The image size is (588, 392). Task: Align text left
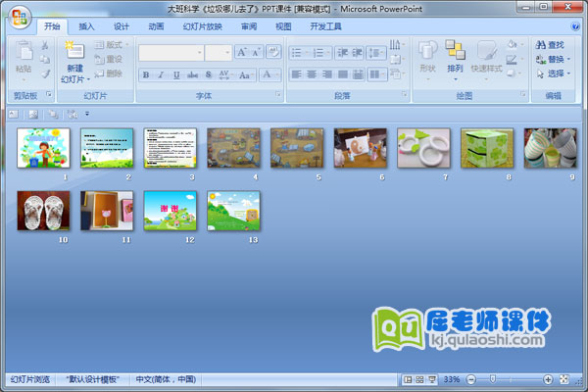[x=296, y=74]
